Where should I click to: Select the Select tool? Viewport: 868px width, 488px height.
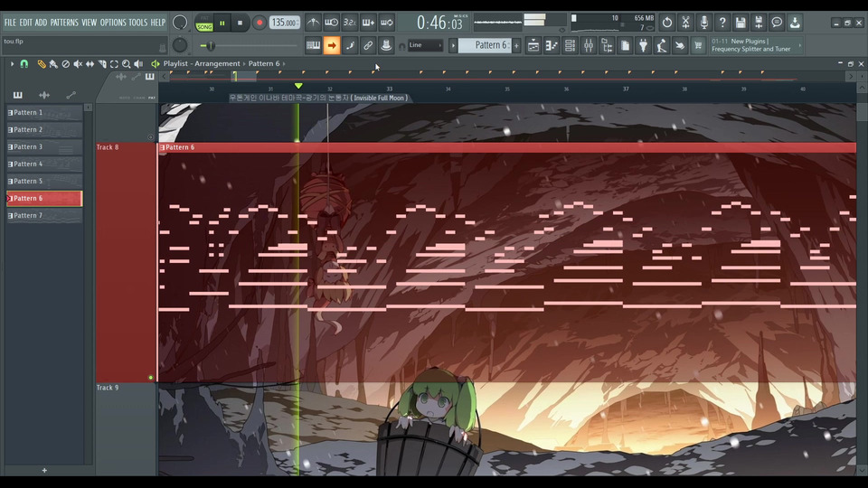pos(114,64)
